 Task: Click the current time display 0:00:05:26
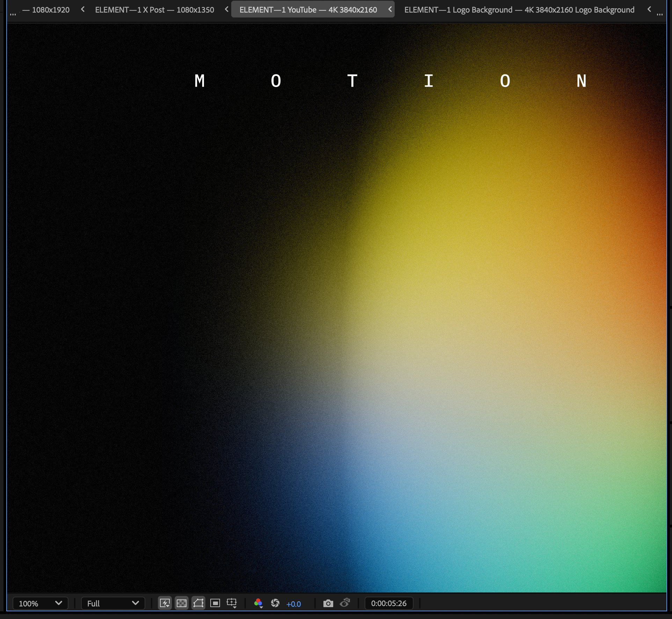(389, 603)
